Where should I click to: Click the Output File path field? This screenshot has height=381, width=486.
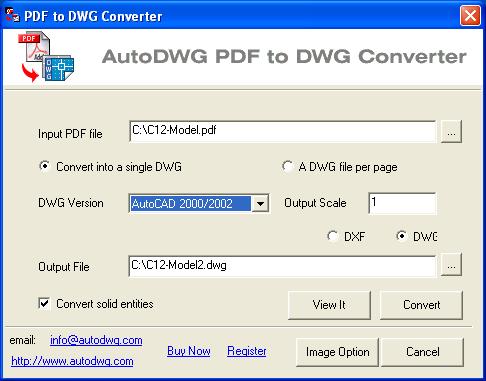coord(282,266)
